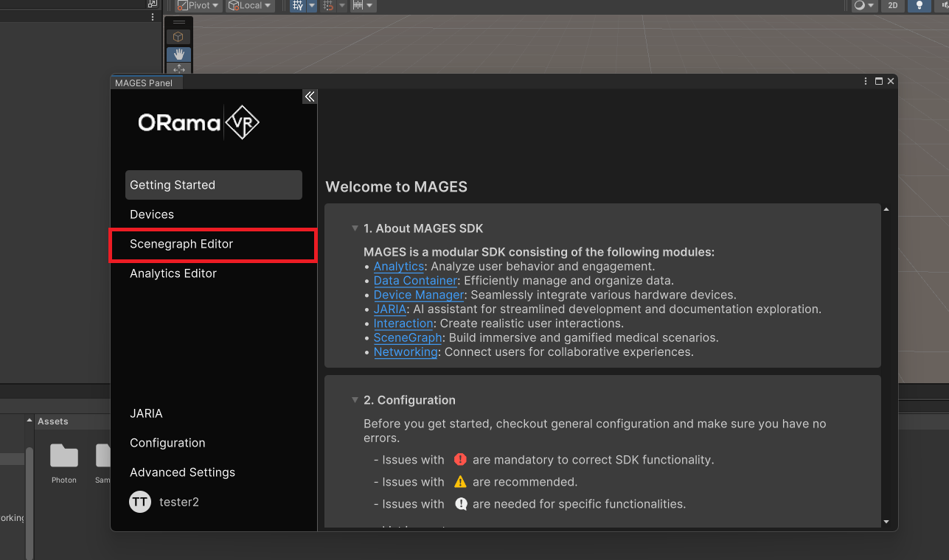Collapse the MAGES sidebar with double chevron
The width and height of the screenshot is (949, 560).
[x=310, y=97]
